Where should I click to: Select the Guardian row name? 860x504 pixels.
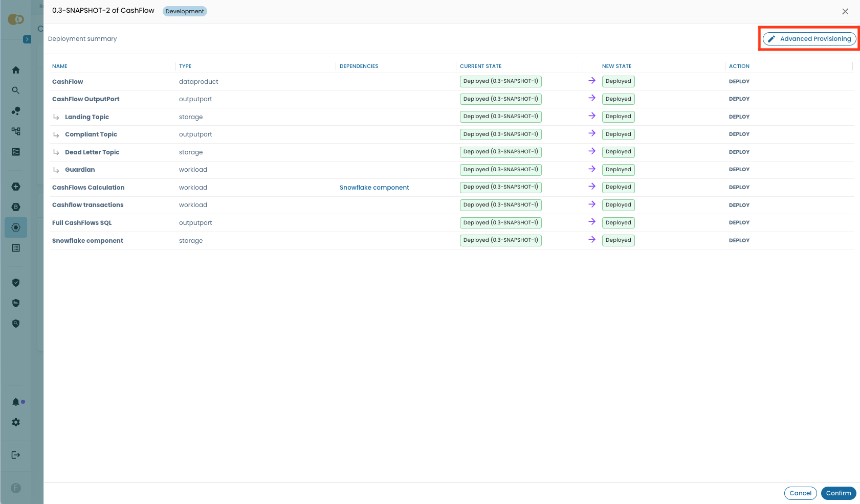pos(80,170)
